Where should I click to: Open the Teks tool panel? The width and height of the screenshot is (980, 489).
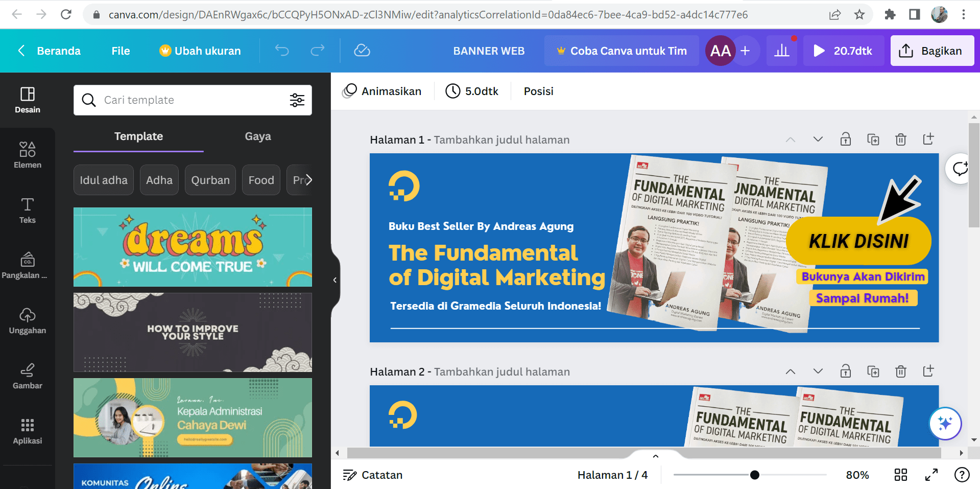click(28, 210)
